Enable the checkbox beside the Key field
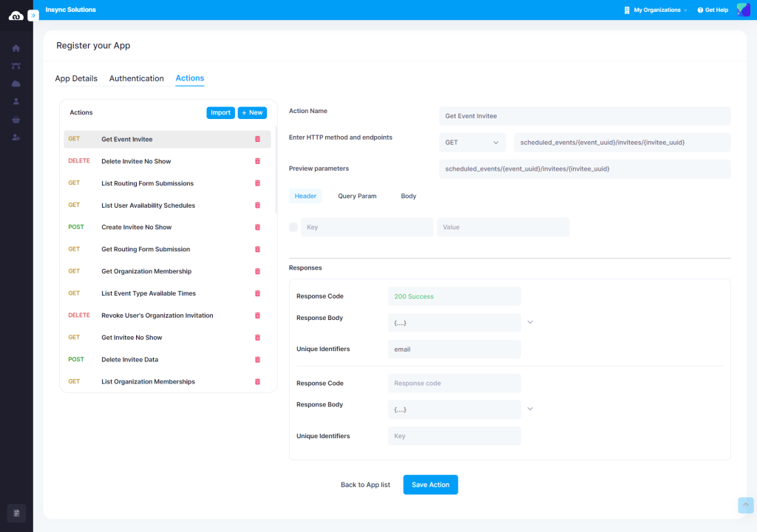757x532 pixels. tap(293, 227)
